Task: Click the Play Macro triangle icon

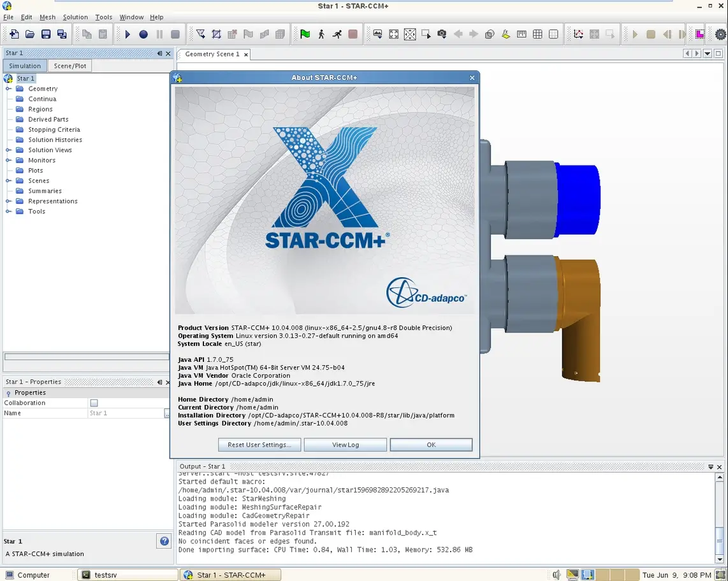Action: [127, 34]
